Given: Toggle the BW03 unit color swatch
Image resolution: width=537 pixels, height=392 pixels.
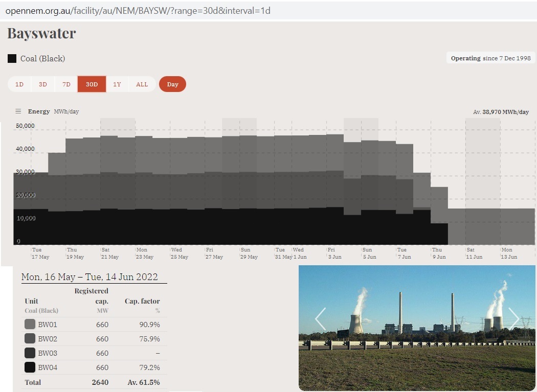Looking at the screenshot, I should (30, 353).
